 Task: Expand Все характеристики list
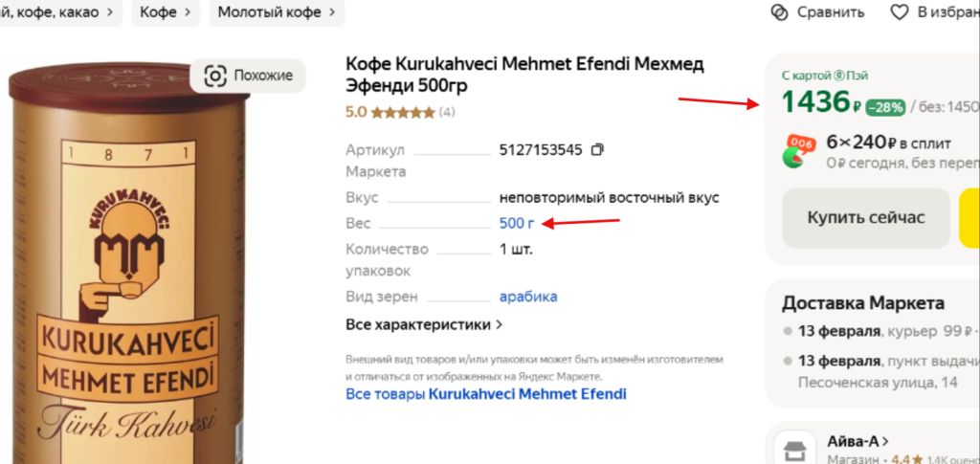click(424, 324)
